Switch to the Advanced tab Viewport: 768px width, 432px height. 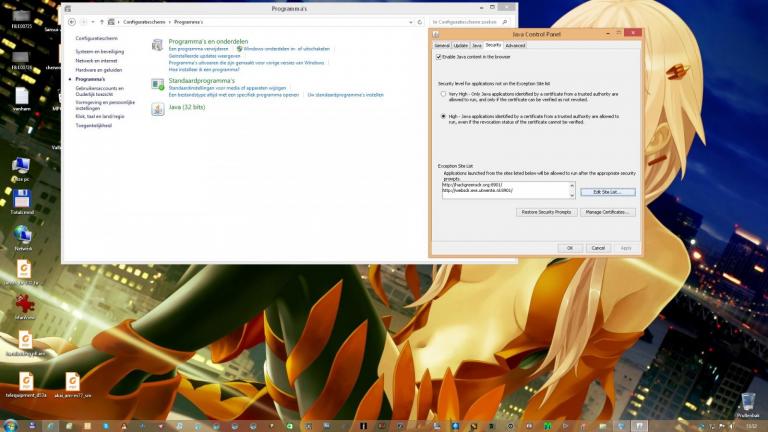pos(515,45)
